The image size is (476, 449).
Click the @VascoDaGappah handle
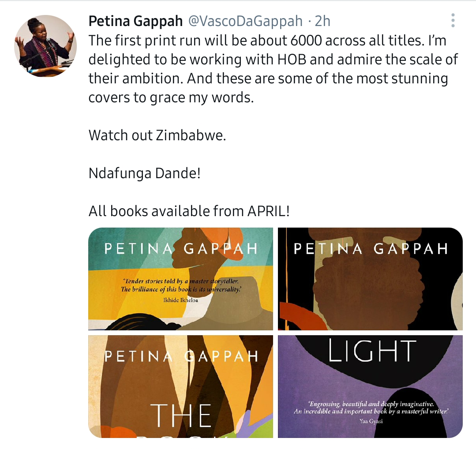pos(245,21)
